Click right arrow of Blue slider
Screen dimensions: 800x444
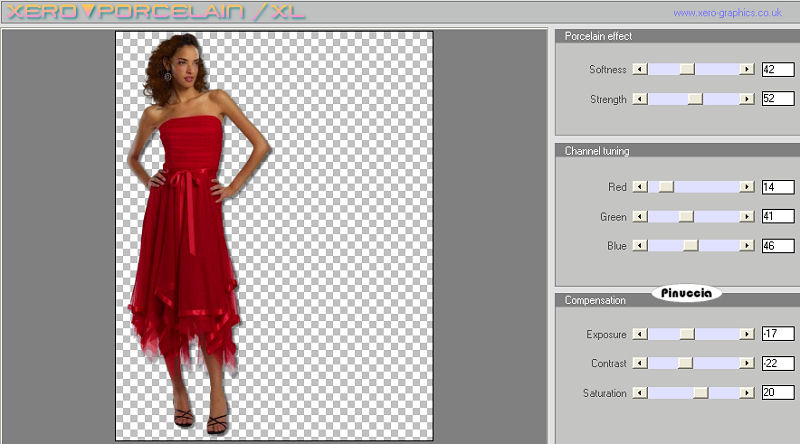[x=746, y=245]
